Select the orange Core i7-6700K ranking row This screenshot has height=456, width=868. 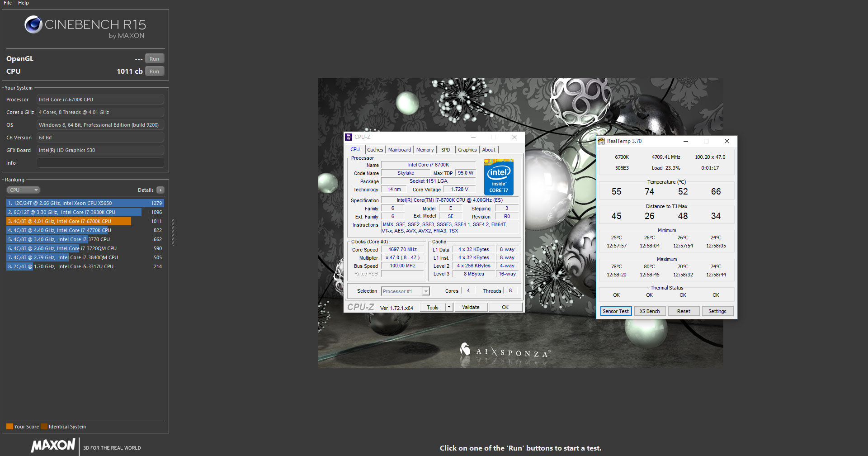click(85, 221)
